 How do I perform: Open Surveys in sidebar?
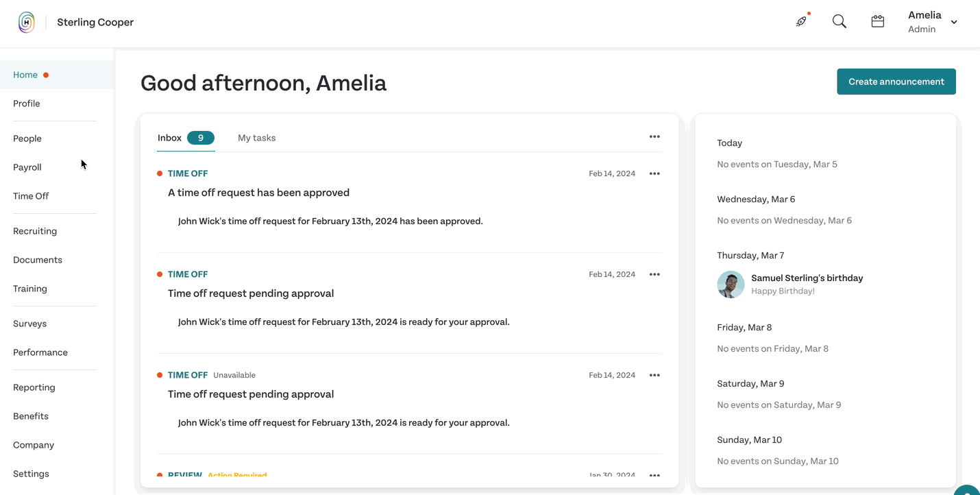30,324
